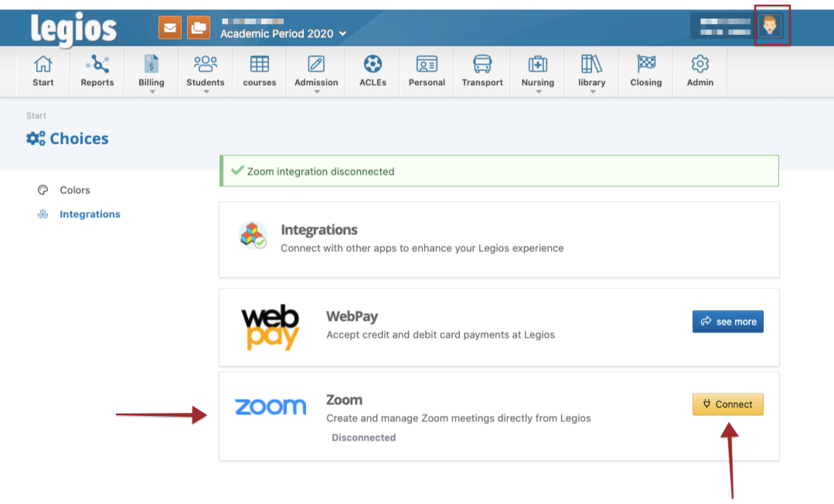This screenshot has width=834, height=504.
Task: Open the user avatar profile icon
Action: (x=770, y=27)
